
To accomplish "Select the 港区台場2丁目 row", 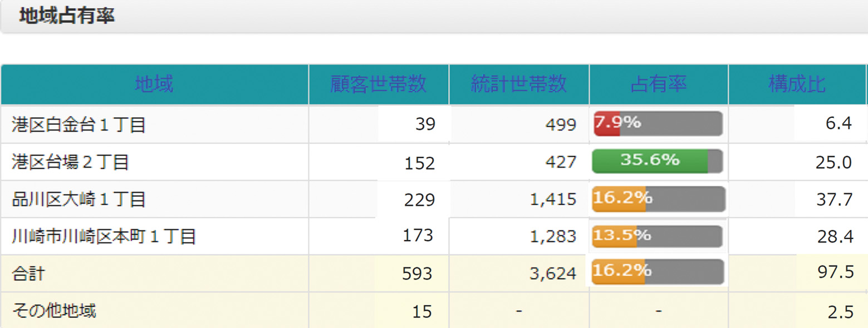I will pos(70,162).
